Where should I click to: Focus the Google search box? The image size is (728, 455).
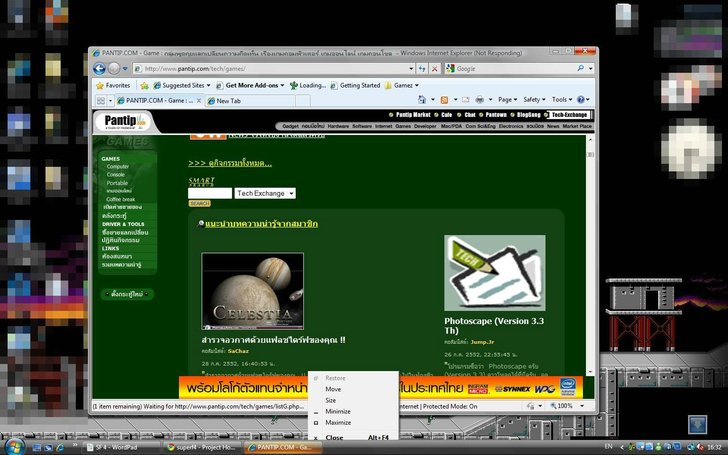click(511, 69)
